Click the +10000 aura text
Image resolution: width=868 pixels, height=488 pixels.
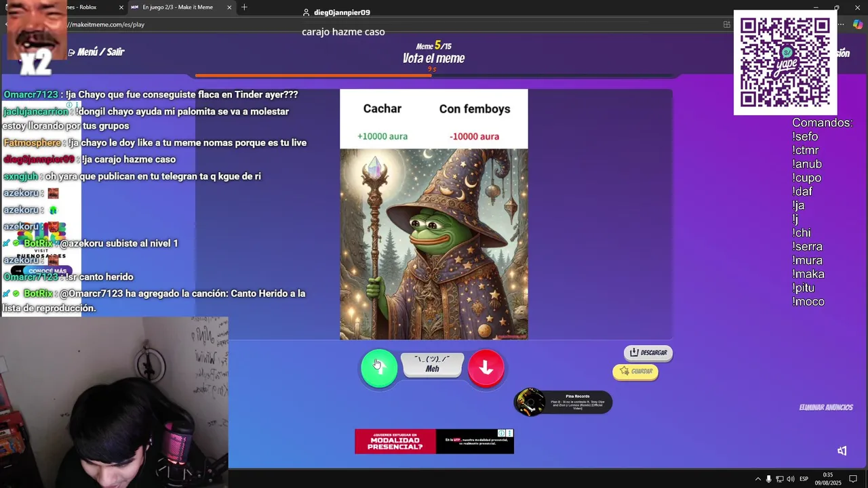382,136
